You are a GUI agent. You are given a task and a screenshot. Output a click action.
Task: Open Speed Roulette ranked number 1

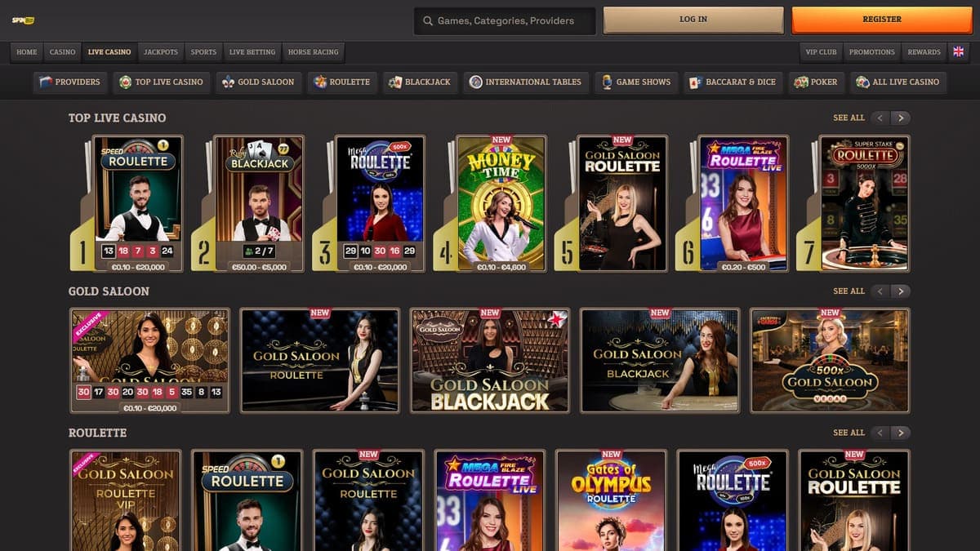[137, 203]
